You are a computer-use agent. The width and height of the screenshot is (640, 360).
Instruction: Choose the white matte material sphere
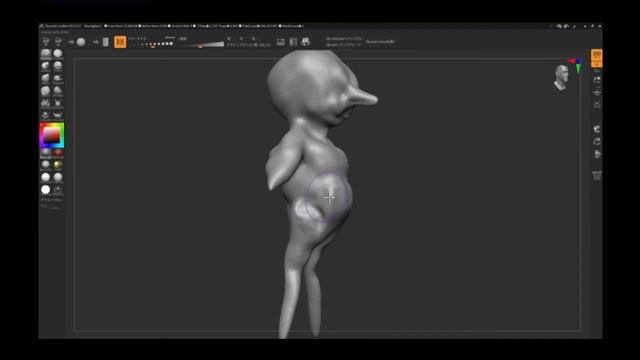coord(46,177)
